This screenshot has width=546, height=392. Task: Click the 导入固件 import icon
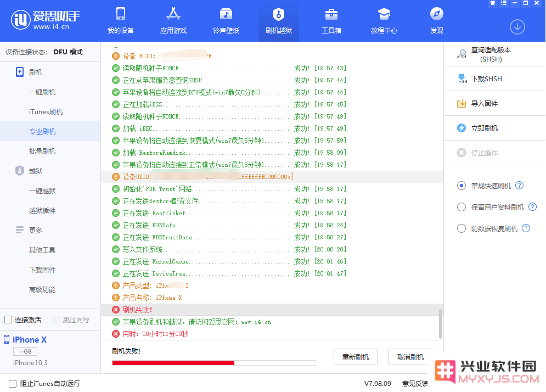(461, 103)
